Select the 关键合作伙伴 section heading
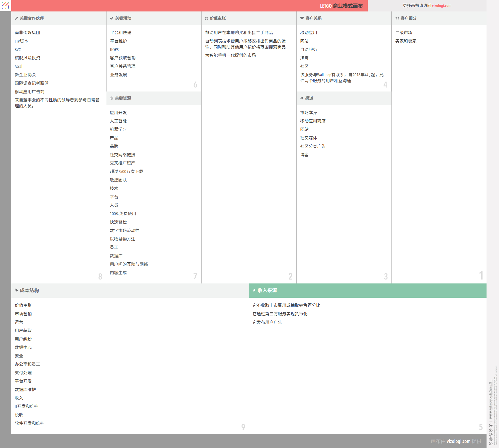This screenshot has height=448, width=499. click(x=32, y=18)
